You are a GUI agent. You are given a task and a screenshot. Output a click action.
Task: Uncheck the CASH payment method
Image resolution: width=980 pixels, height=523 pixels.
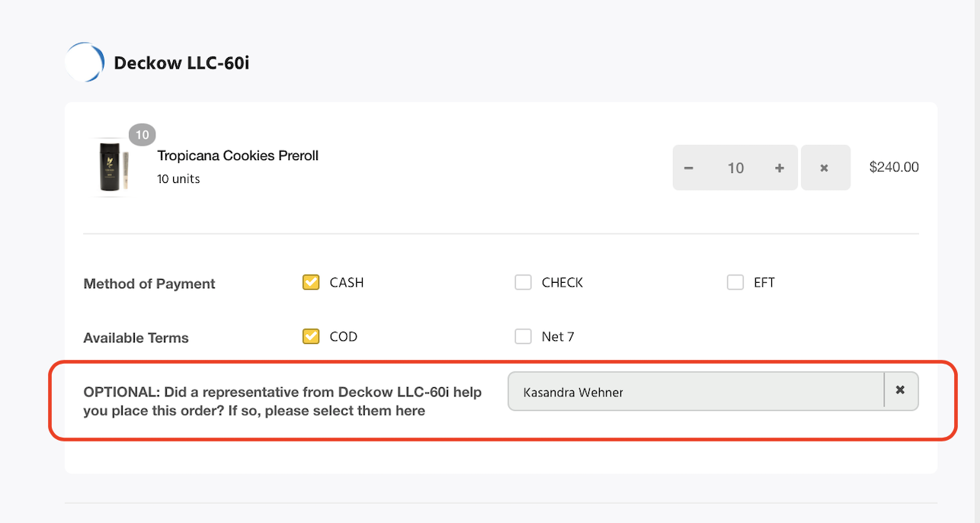point(311,283)
